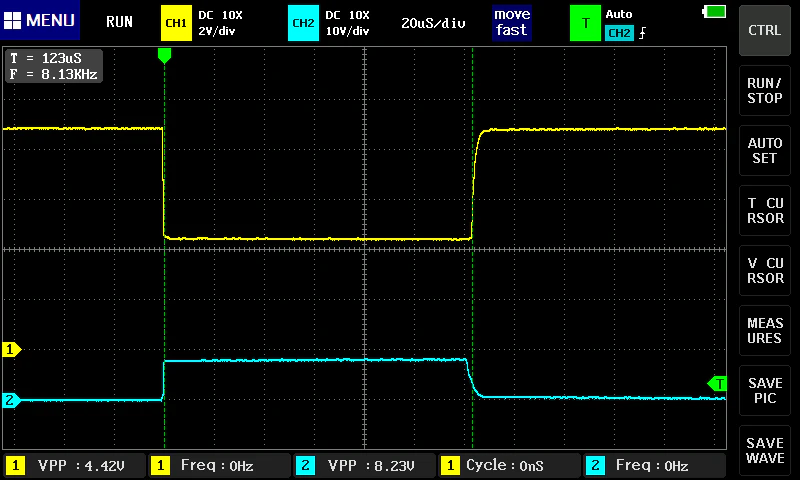The image size is (800, 480).
Task: Click the AUTO SET button
Action: point(764,150)
